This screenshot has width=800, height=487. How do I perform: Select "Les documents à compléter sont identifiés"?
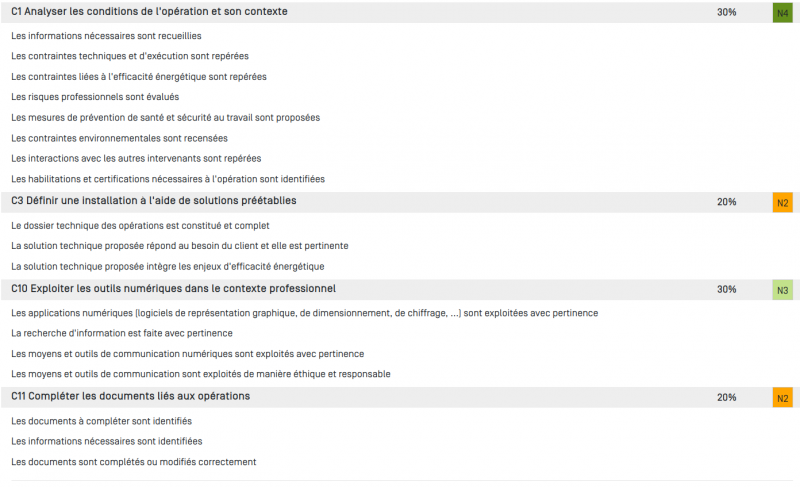click(101, 421)
